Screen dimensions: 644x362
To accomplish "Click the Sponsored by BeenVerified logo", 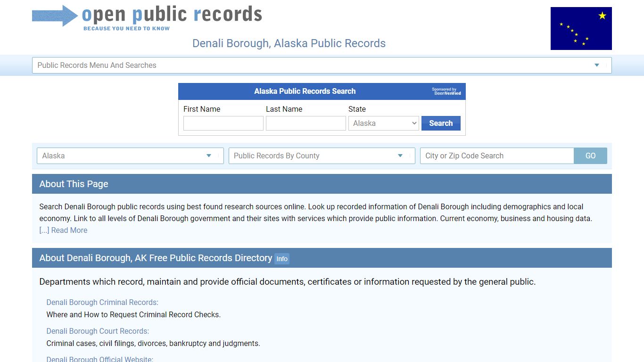I will [x=446, y=91].
